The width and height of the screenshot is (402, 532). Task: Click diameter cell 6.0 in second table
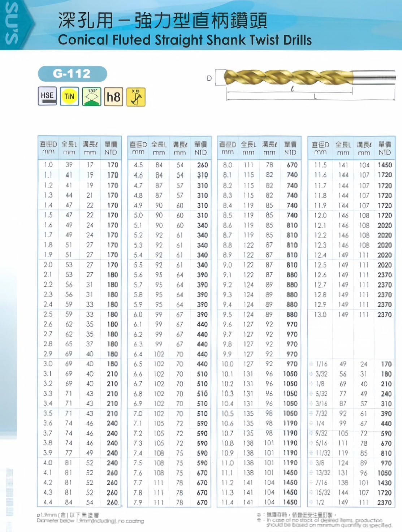[x=138, y=315]
